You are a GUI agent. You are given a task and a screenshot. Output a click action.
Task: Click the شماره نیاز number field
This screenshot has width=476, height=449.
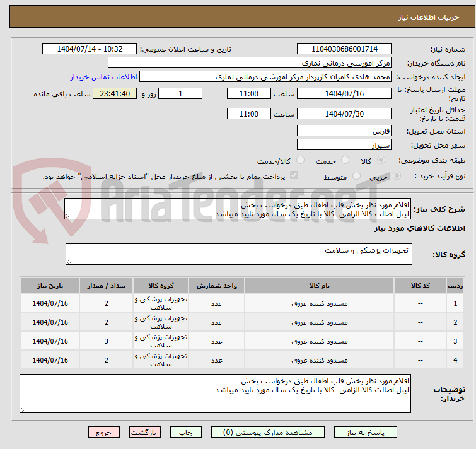pos(344,49)
